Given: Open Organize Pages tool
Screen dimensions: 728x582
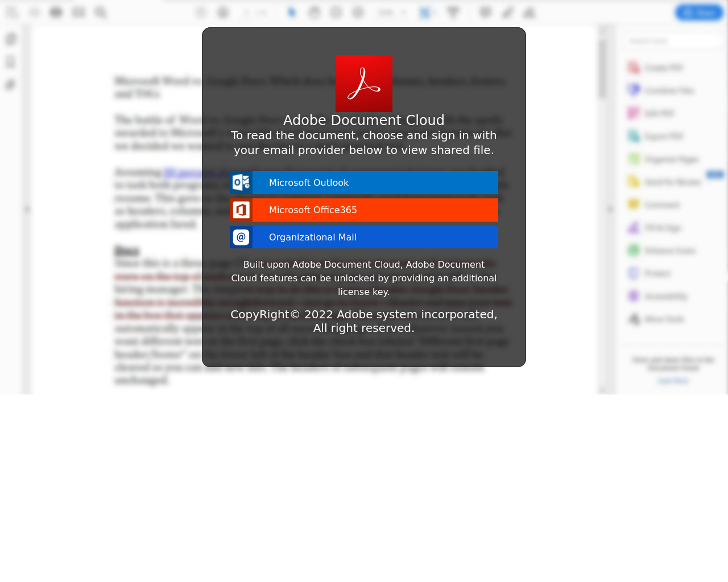Looking at the screenshot, I should point(663,159).
